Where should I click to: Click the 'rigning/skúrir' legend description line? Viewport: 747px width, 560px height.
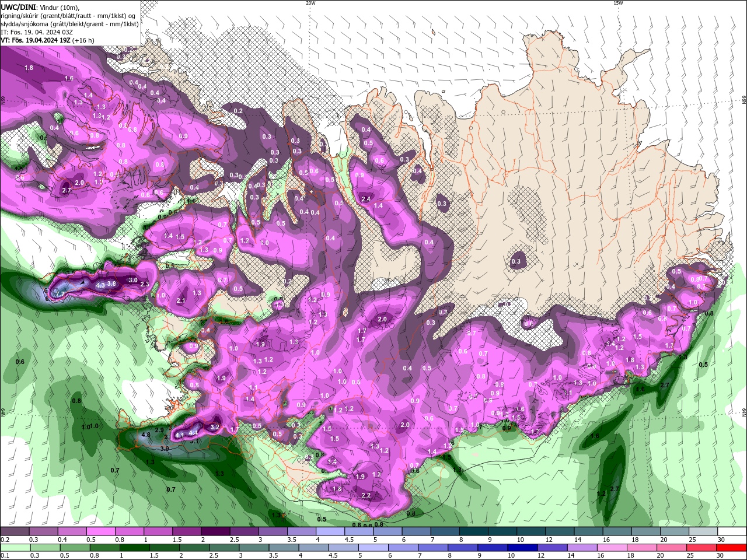(68, 16)
